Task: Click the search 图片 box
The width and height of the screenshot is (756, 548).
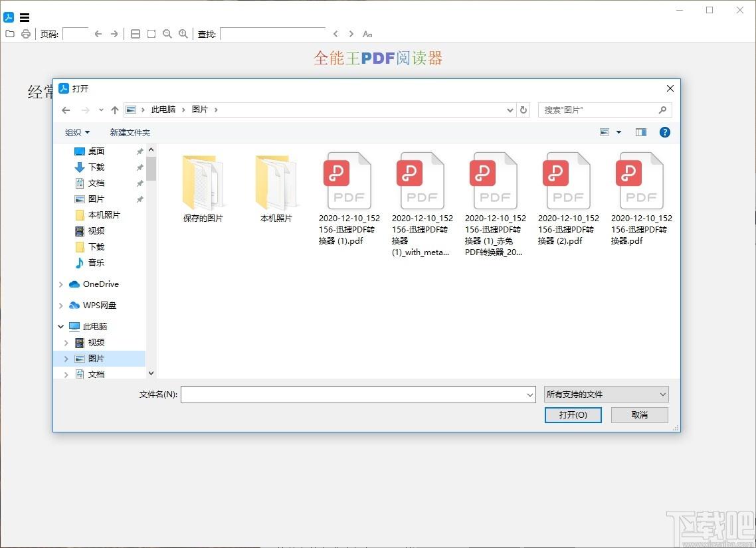Action: coord(605,110)
